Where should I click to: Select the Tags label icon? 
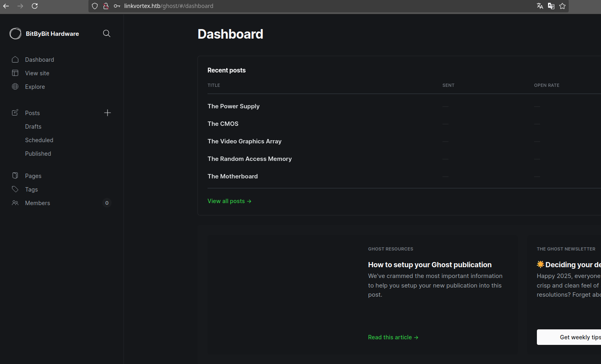coord(15,189)
